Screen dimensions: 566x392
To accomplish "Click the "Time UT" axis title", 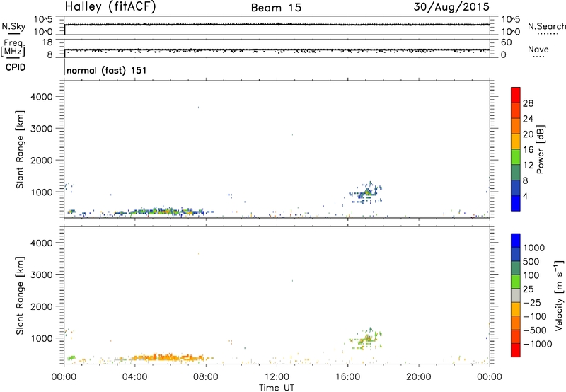I will (x=277, y=388).
